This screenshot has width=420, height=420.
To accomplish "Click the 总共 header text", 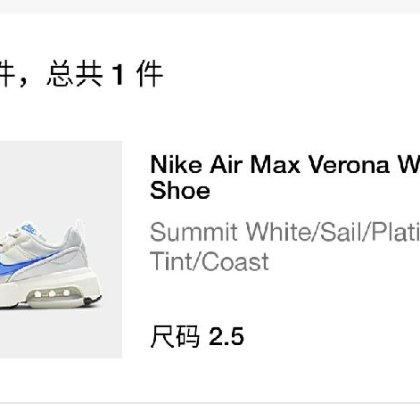I will (x=74, y=74).
